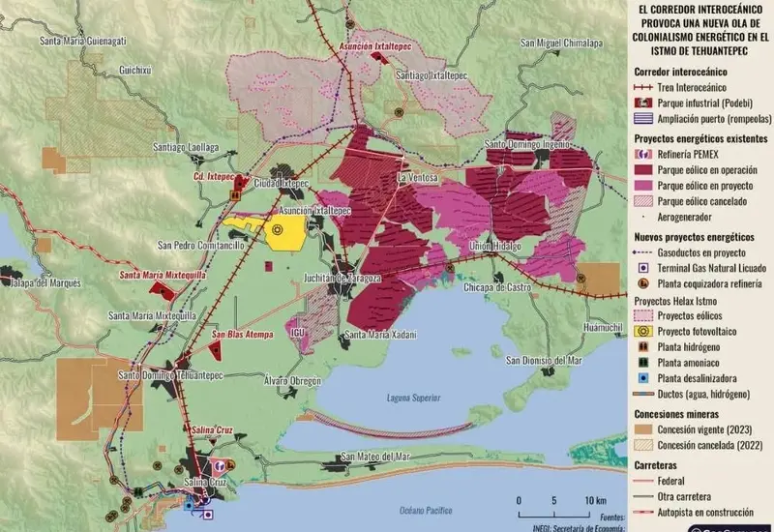774x532 pixels.
Task: Click the Océano Pacífico label
Action: pyautogui.click(x=426, y=511)
